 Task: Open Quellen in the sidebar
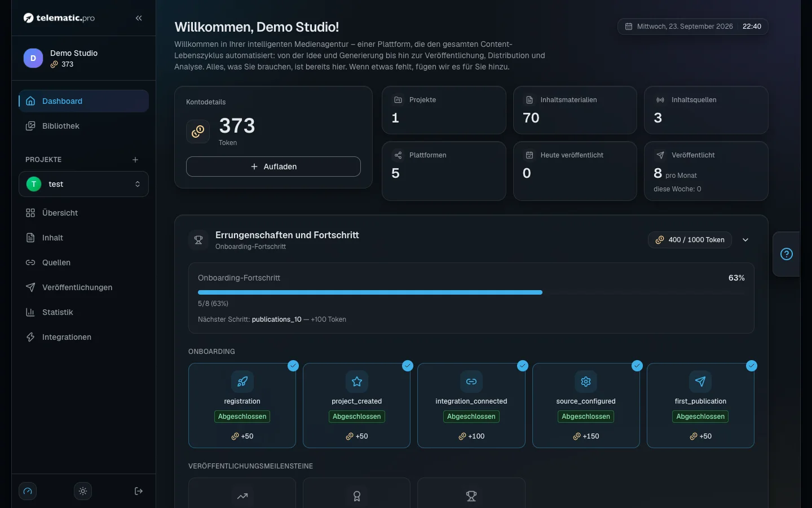[83, 262]
